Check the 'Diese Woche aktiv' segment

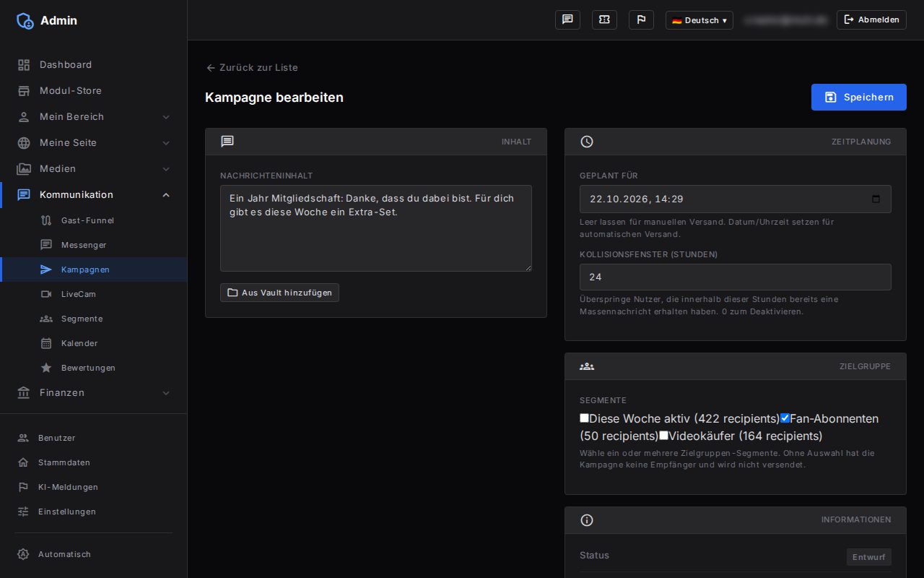point(585,418)
